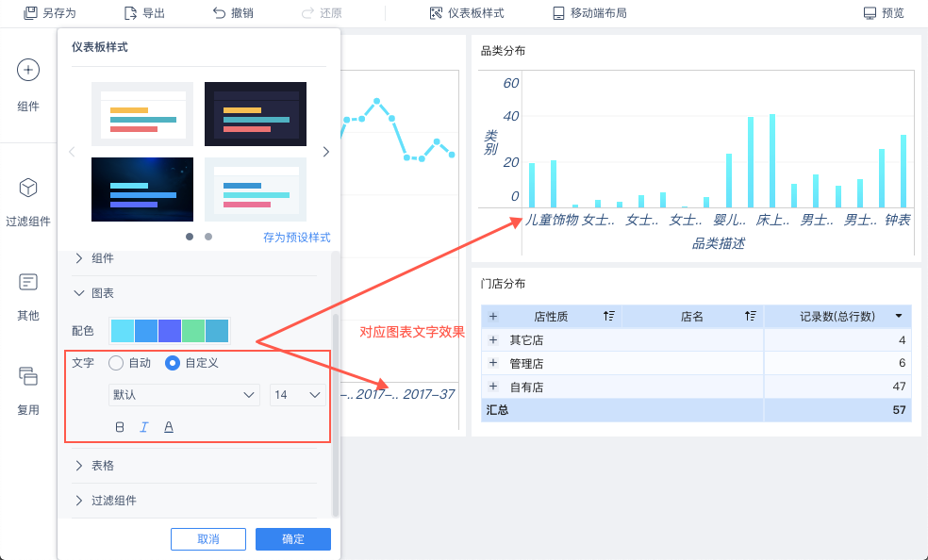Click the value 47 in 自有店 row
This screenshot has width=928, height=560.
[x=899, y=387]
